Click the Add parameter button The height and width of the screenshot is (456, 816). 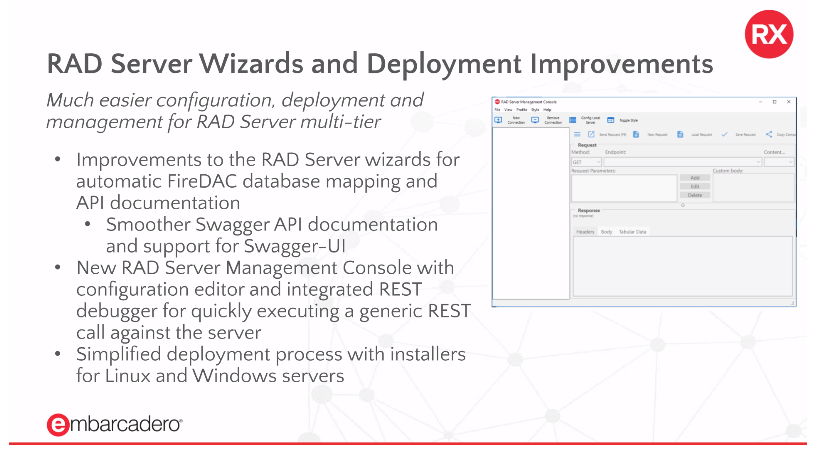[695, 178]
